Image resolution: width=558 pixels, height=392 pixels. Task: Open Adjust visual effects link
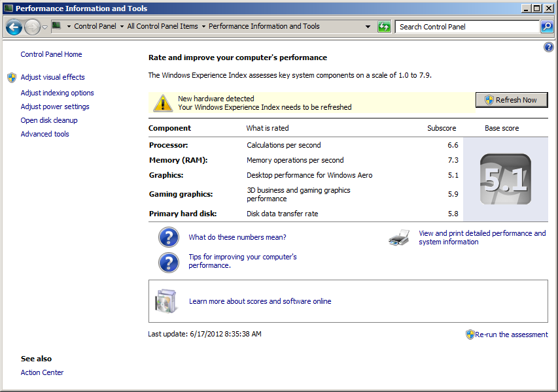53,77
